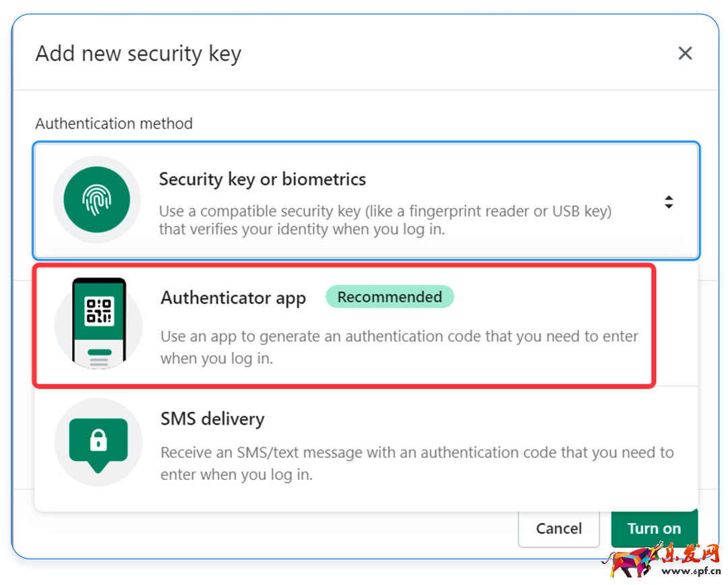Click the Recommended badge

point(390,297)
